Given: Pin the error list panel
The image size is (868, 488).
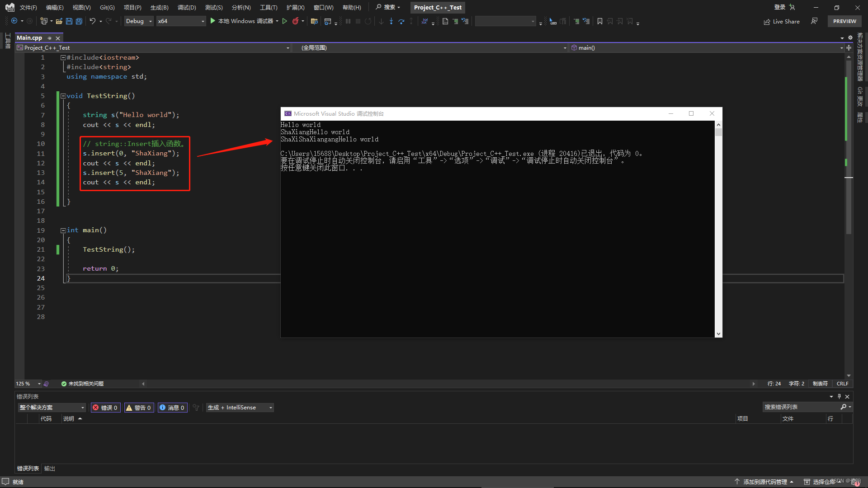Looking at the screenshot, I should (x=839, y=396).
